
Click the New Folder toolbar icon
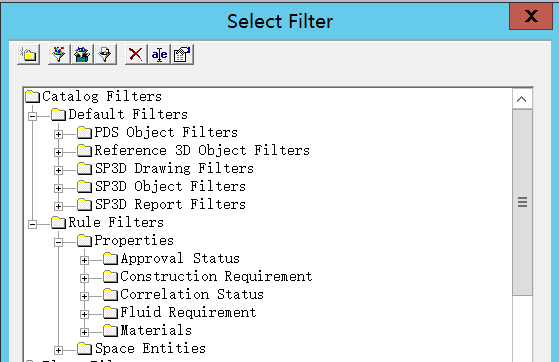[29, 55]
